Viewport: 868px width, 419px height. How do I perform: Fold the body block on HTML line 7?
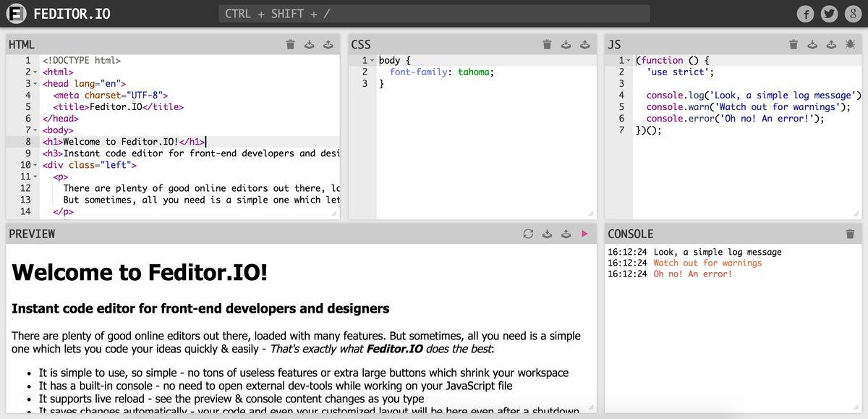click(x=35, y=130)
